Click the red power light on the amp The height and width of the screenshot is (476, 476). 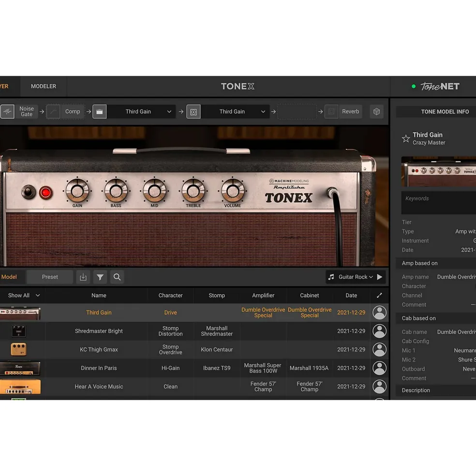click(45, 192)
